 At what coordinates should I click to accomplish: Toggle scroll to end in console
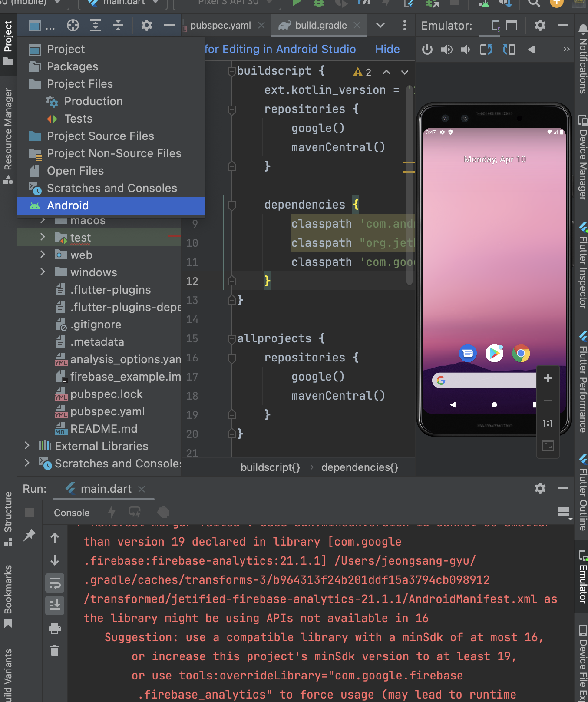point(55,605)
